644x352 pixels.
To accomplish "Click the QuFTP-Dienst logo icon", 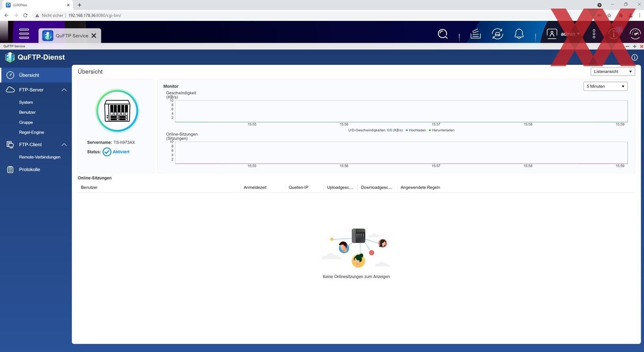I will (x=10, y=57).
